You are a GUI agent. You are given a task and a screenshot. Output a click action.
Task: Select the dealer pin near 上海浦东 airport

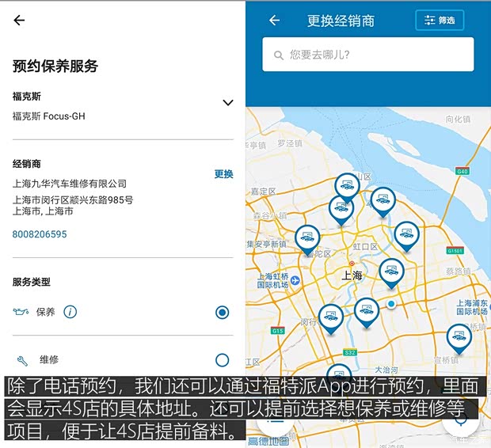459,337
